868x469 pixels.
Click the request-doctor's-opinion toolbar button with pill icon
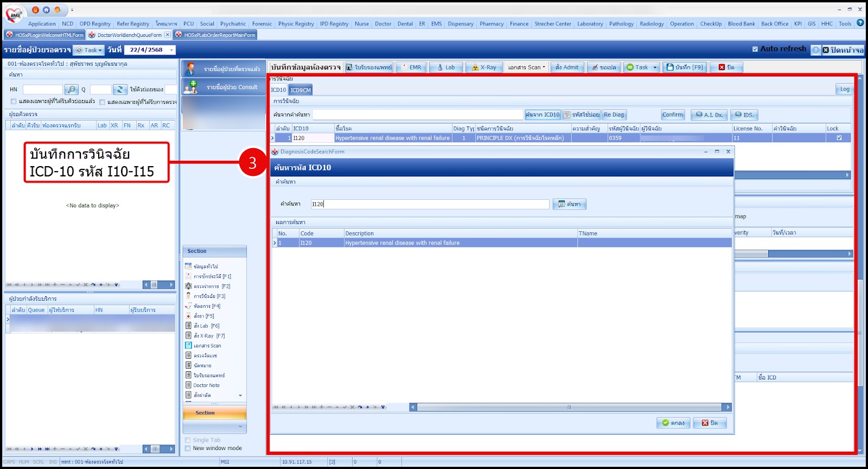[x=604, y=67]
